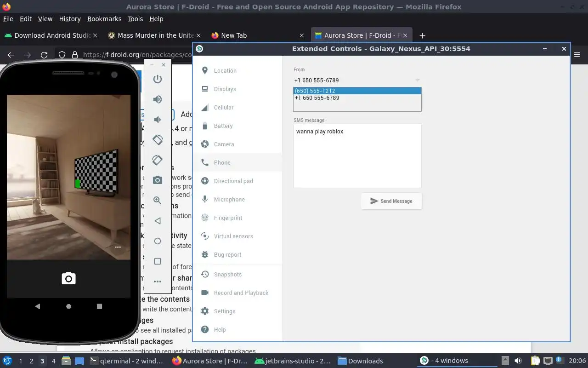The width and height of the screenshot is (588, 368).
Task: Open Firefox hamburger application menu
Action: coord(577,55)
